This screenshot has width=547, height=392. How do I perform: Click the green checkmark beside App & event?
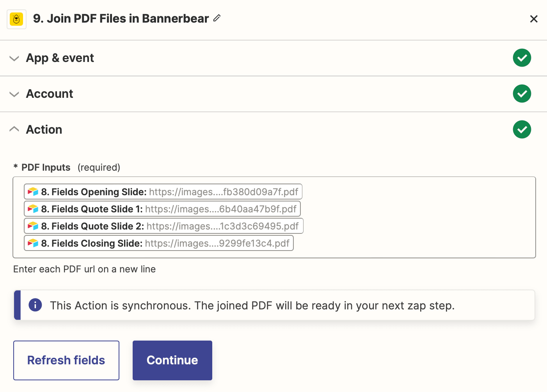pyautogui.click(x=522, y=58)
